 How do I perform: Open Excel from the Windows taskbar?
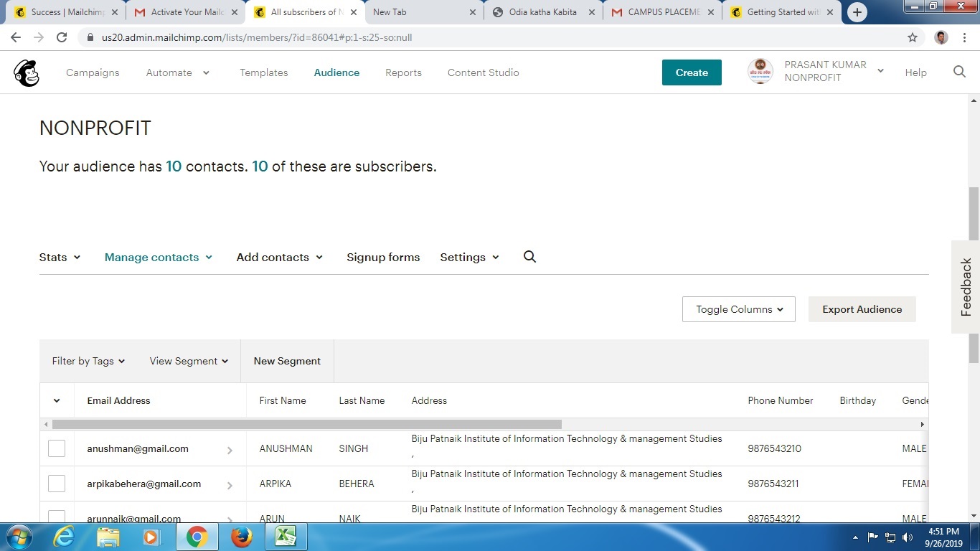coord(286,537)
